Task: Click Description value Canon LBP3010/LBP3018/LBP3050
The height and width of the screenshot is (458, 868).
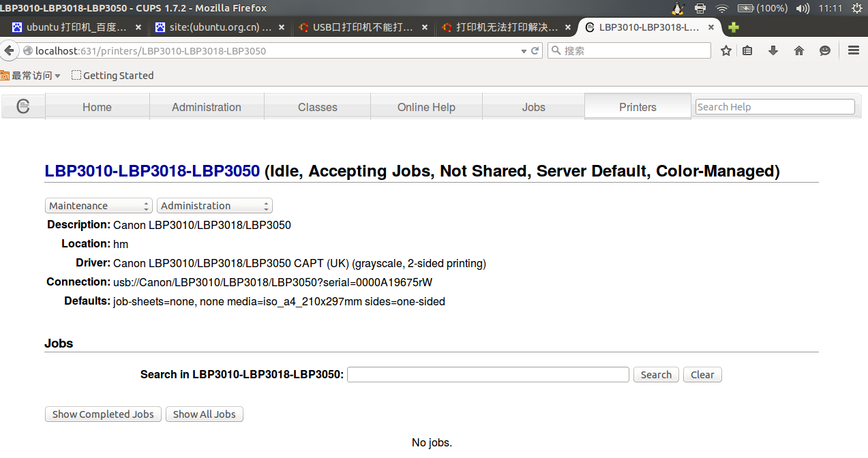Action: click(202, 225)
